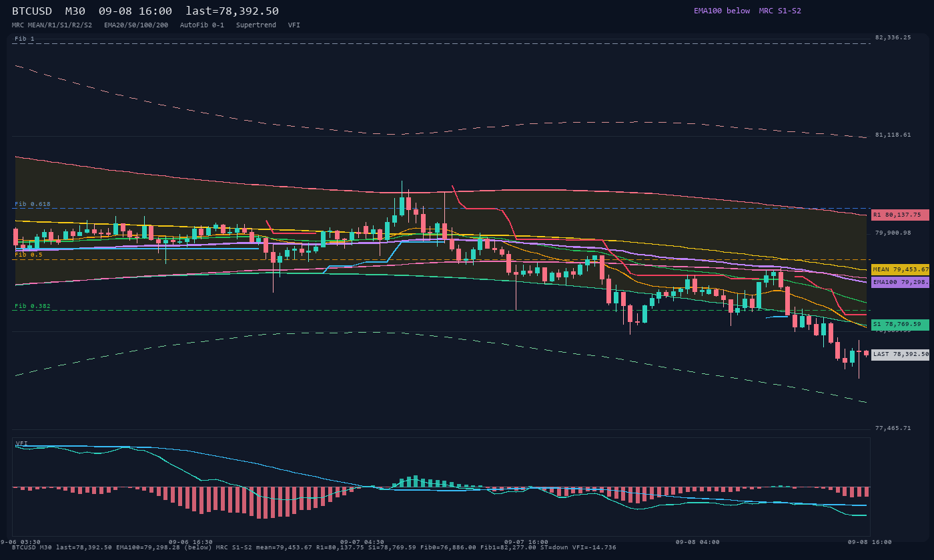This screenshot has width=934, height=560.
Task: Select the 'VFI' label in the indicator legend row
Action: 294,25
